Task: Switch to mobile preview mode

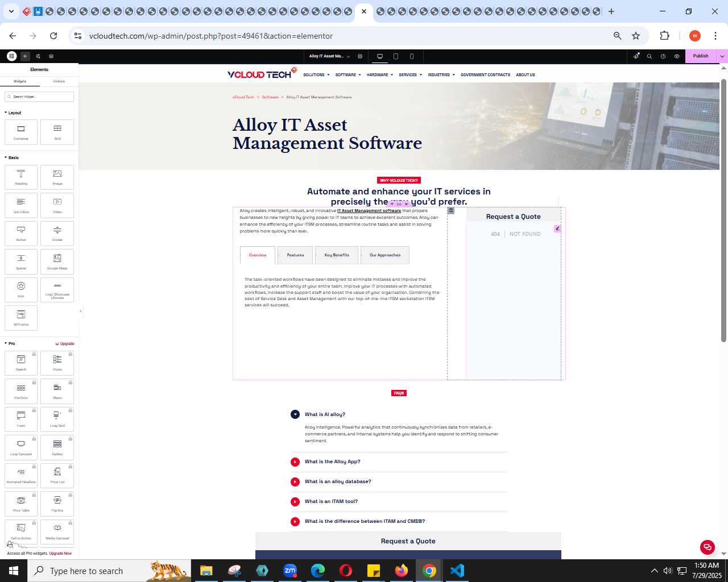Action: [x=412, y=56]
